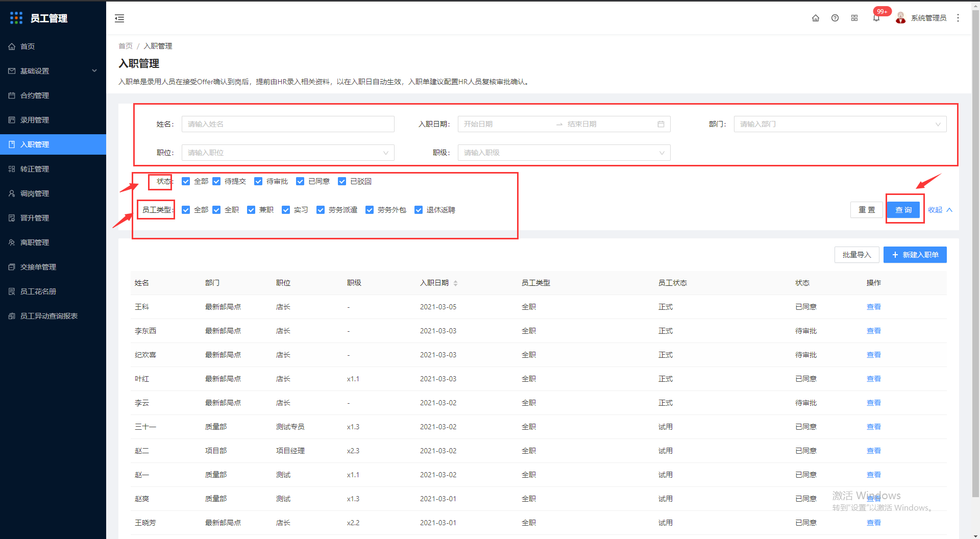
Task: Collapse the sidebar using the menu fold icon
Action: click(x=119, y=18)
